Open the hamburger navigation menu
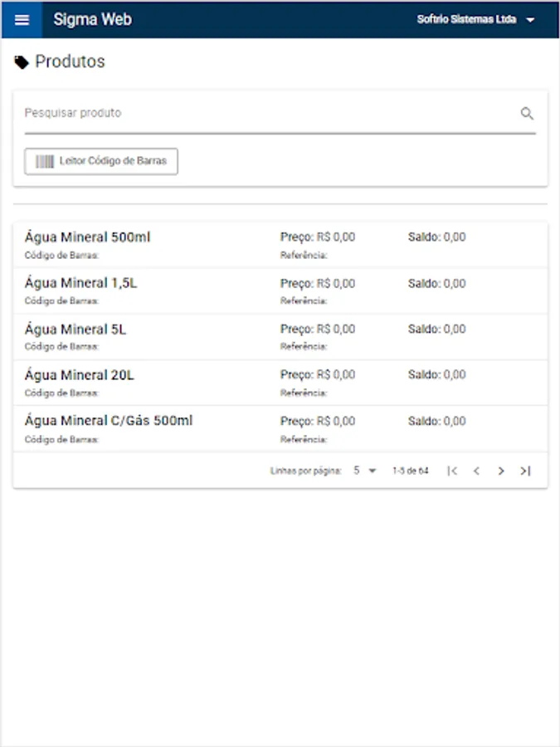 [22, 20]
